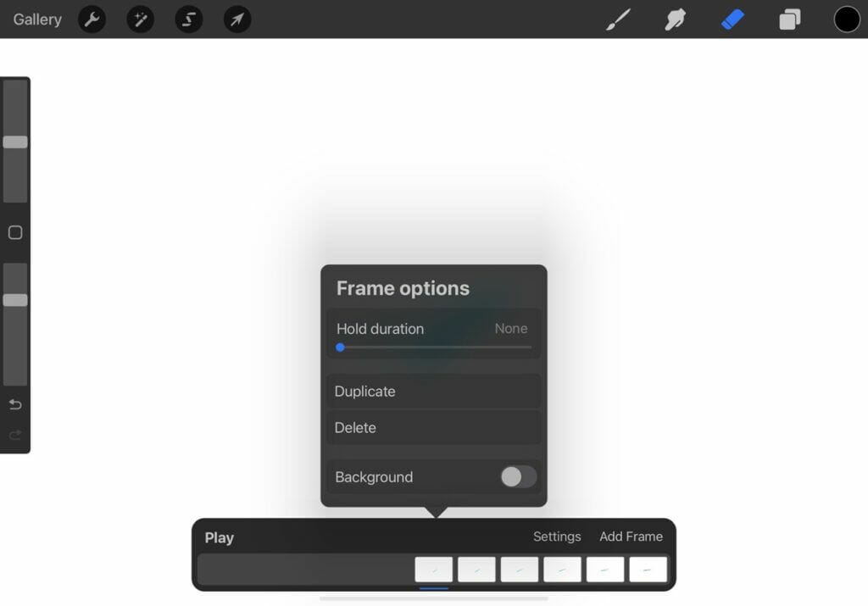Select the Eraser tool

732,19
